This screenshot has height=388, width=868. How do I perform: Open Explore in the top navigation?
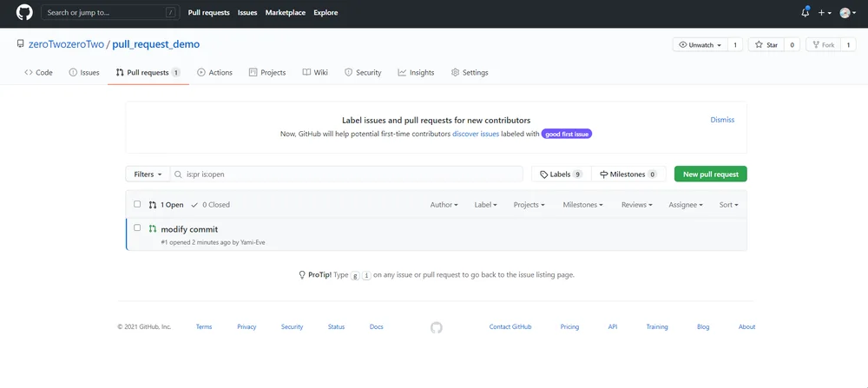[x=325, y=13]
